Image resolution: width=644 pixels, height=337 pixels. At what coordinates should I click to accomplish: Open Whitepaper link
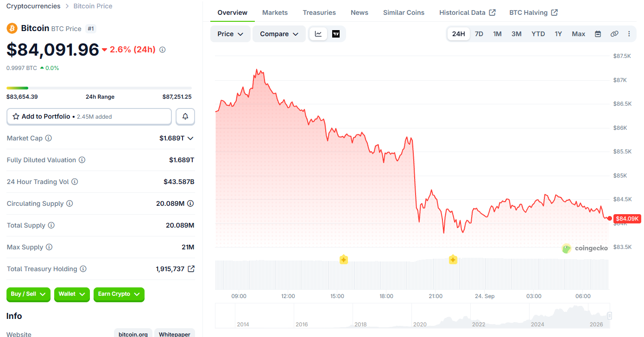[x=175, y=333]
